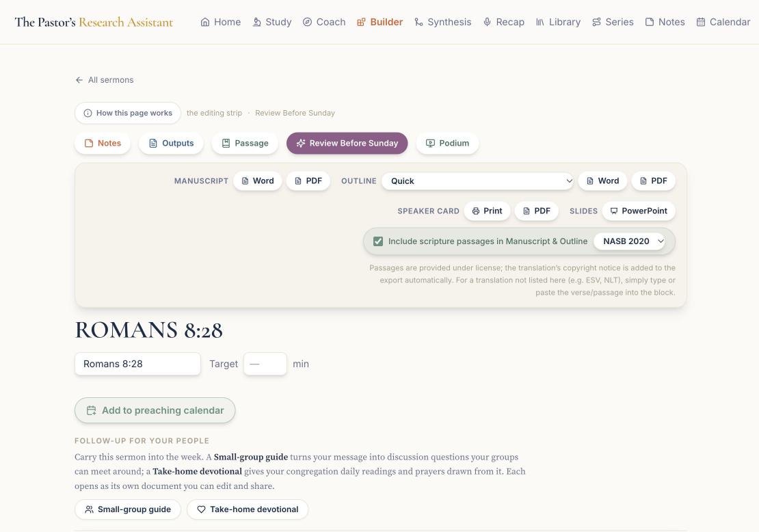Viewport: 759px width, 532px height.
Task: Click the Target minutes input field
Action: click(265, 364)
